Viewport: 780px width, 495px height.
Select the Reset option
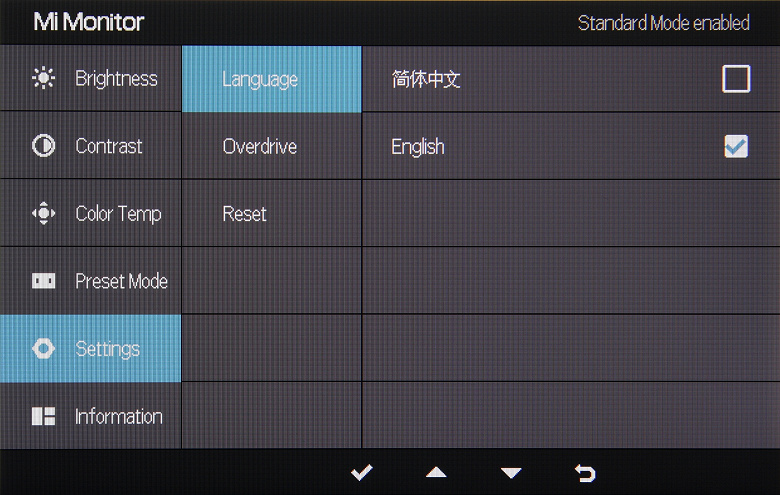coord(245,214)
